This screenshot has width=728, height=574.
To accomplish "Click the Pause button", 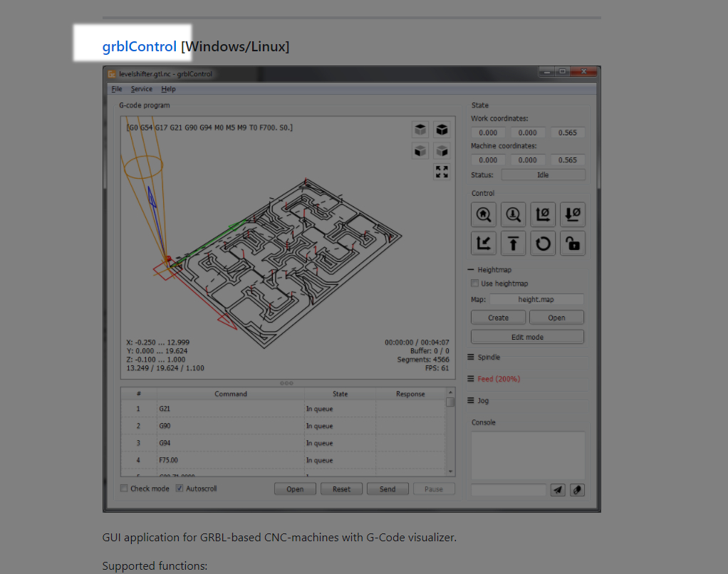I will pos(434,489).
